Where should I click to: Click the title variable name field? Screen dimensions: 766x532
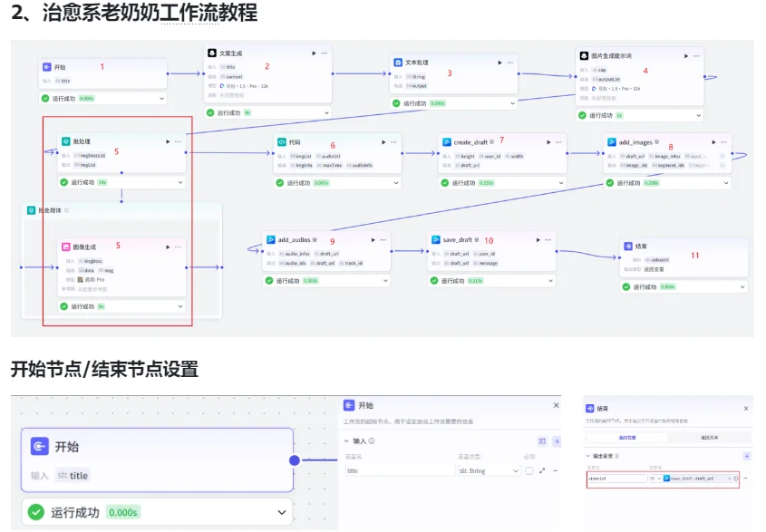pyautogui.click(x=400, y=470)
